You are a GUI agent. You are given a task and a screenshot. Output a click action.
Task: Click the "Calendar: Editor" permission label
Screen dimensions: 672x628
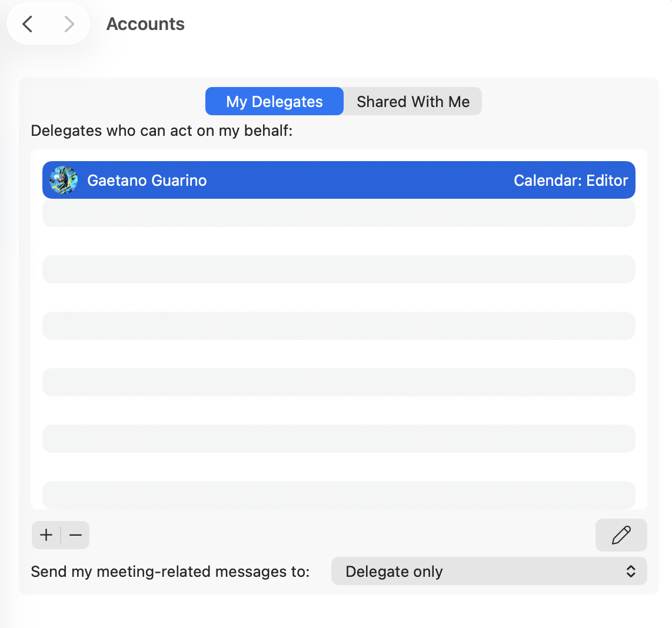tap(571, 181)
